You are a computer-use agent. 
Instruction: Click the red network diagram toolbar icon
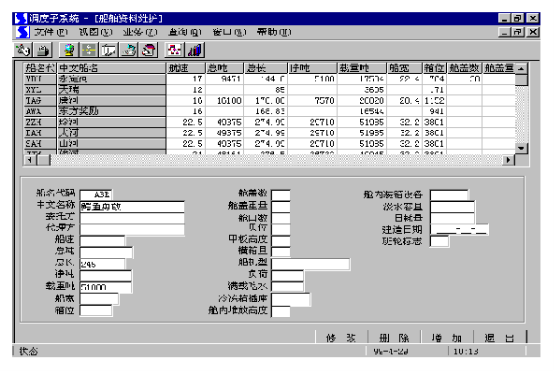tap(175, 50)
